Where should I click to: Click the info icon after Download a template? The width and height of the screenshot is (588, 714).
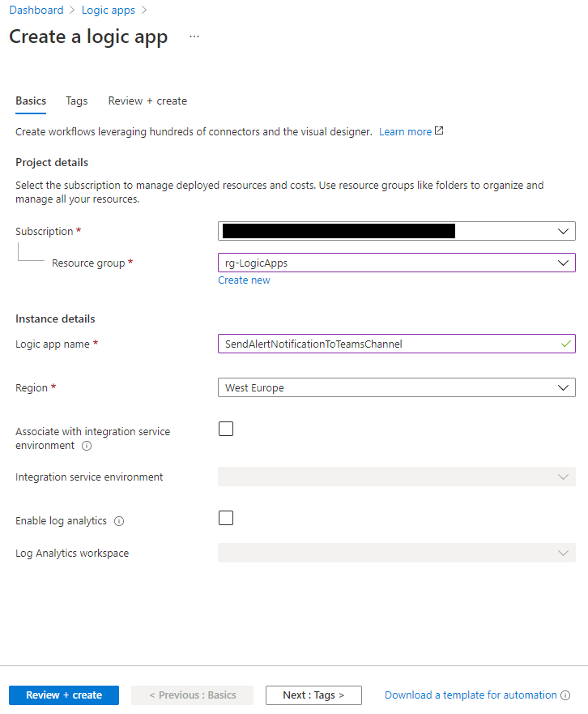[565, 695]
